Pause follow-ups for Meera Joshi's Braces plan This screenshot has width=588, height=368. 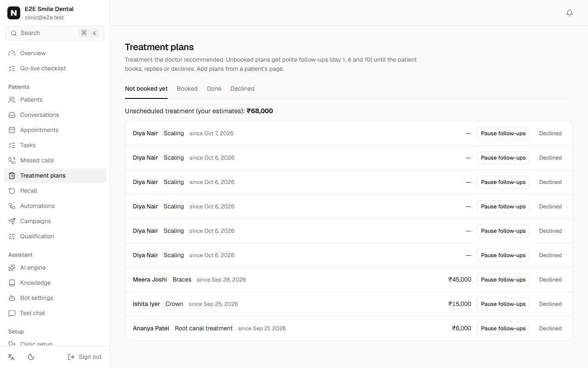503,280
